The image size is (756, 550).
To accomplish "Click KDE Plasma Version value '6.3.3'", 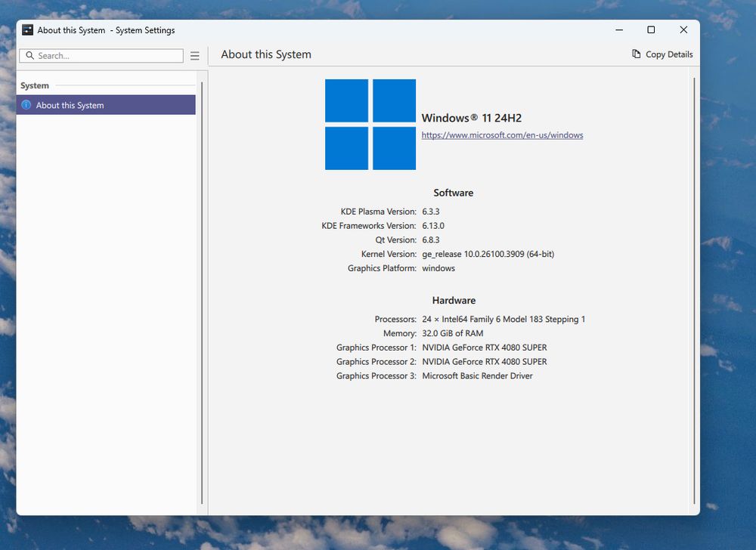I will 431,212.
